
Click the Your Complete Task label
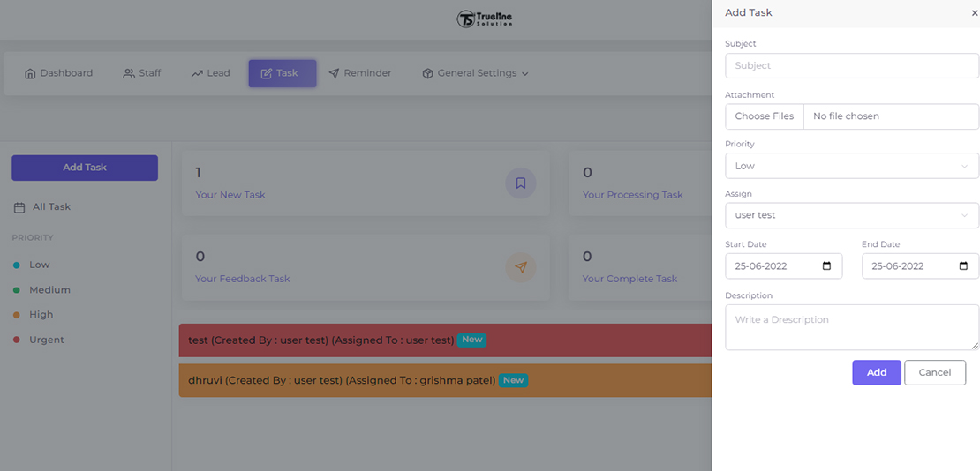coord(630,280)
